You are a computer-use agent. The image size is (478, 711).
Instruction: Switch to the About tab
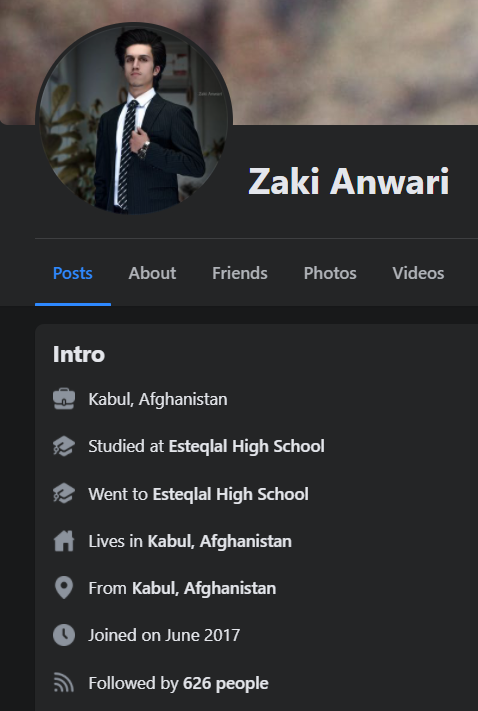coord(152,273)
